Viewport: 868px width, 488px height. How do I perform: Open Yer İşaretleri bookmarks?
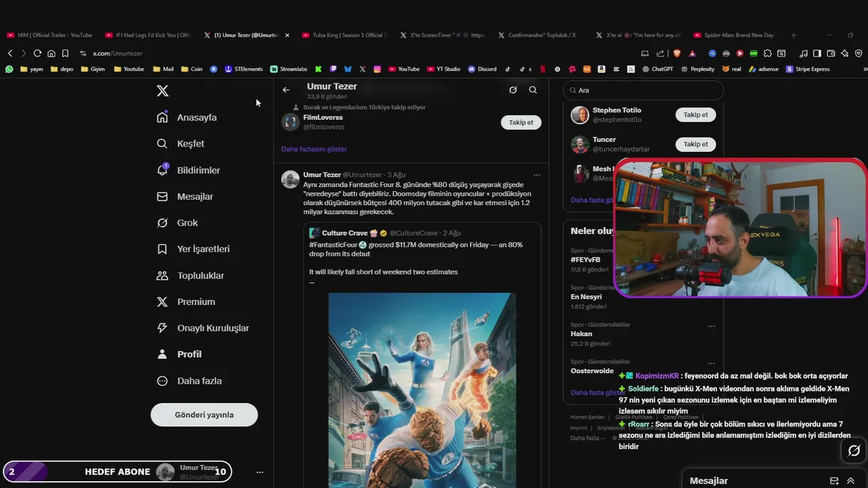click(x=193, y=249)
